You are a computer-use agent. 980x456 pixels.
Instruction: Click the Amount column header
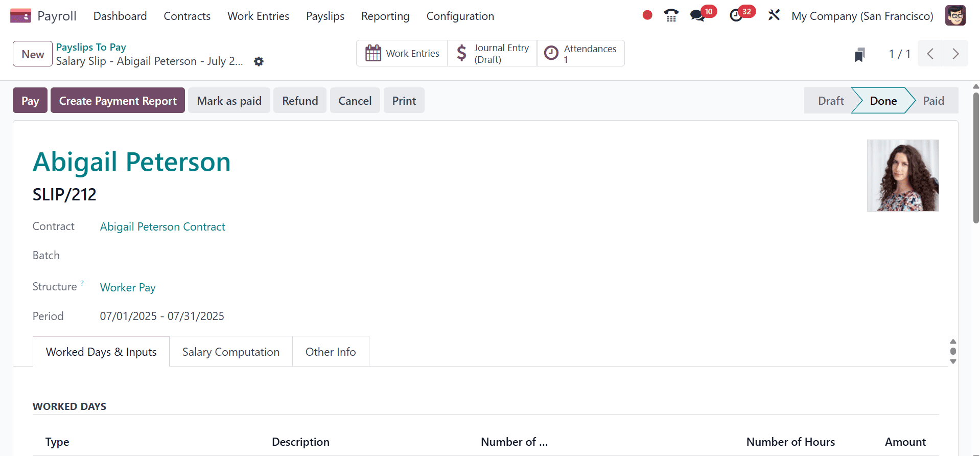[905, 442]
